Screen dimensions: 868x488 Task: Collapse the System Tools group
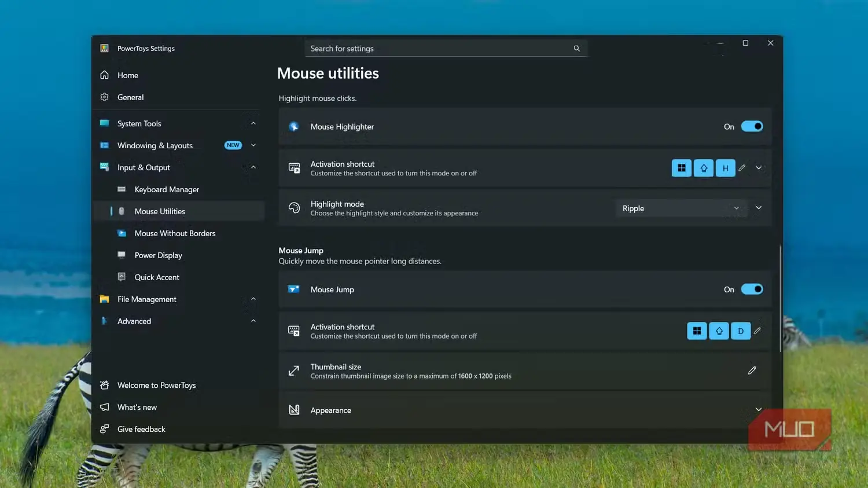click(x=253, y=123)
